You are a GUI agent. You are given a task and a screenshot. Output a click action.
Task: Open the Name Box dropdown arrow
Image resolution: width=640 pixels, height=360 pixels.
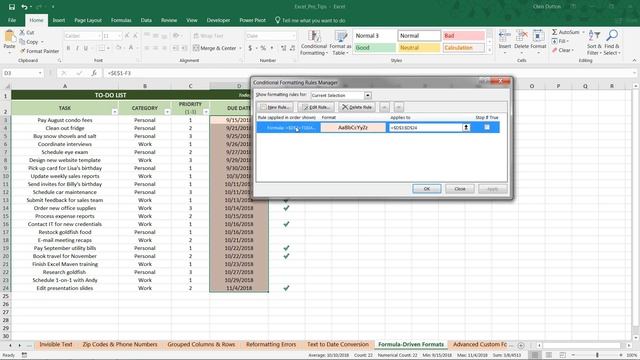[40, 73]
